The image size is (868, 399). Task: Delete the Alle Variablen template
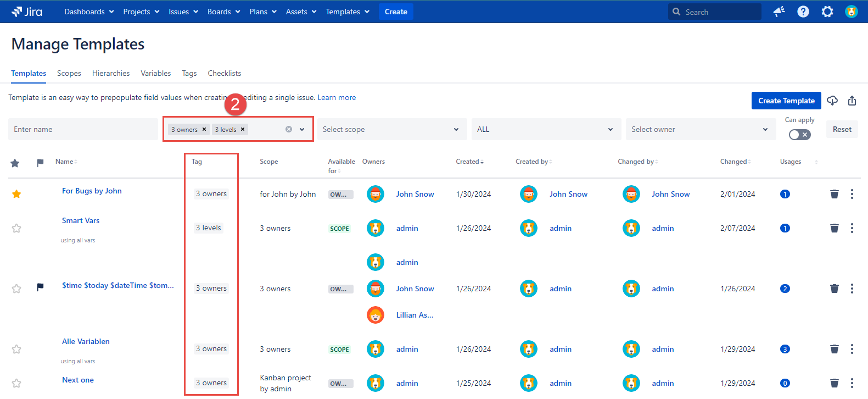pos(834,349)
